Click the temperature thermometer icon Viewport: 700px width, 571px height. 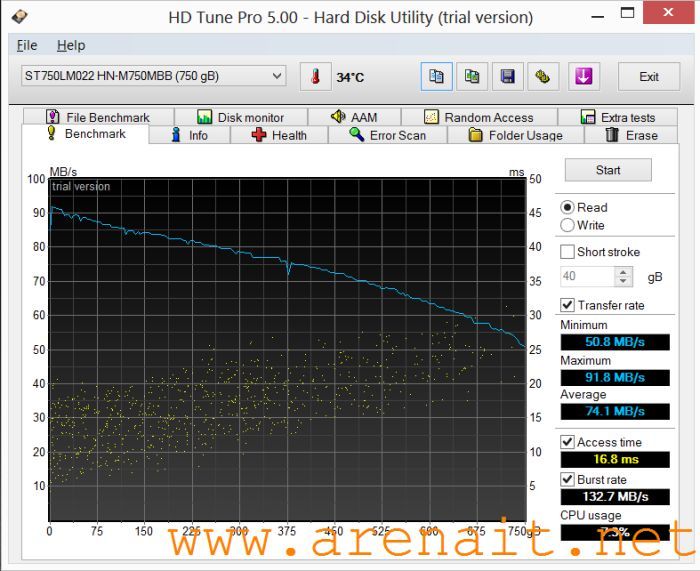(314, 77)
